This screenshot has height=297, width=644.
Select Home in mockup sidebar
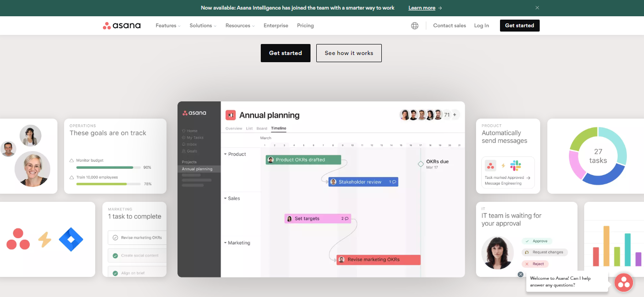189,131
